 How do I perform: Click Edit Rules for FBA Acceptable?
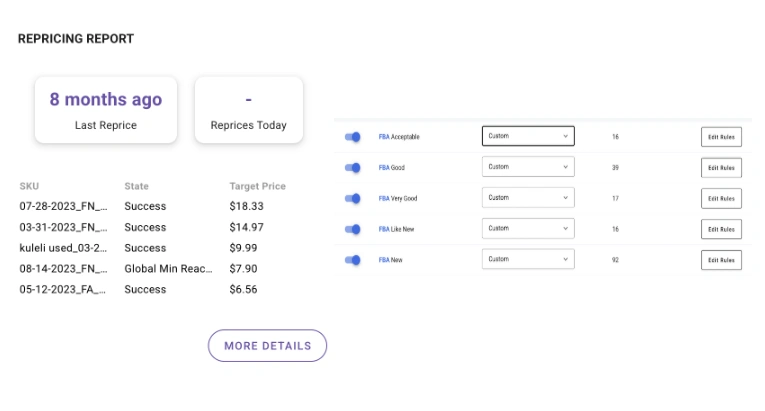coord(721,137)
